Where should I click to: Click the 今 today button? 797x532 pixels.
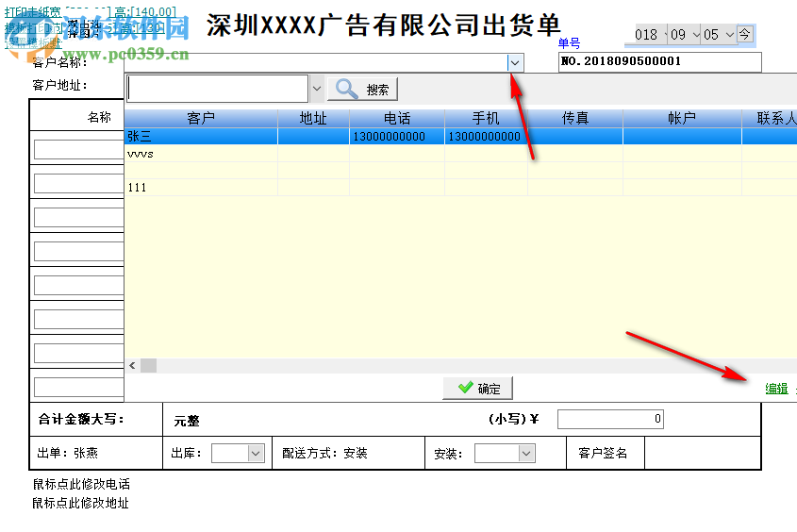pos(744,34)
